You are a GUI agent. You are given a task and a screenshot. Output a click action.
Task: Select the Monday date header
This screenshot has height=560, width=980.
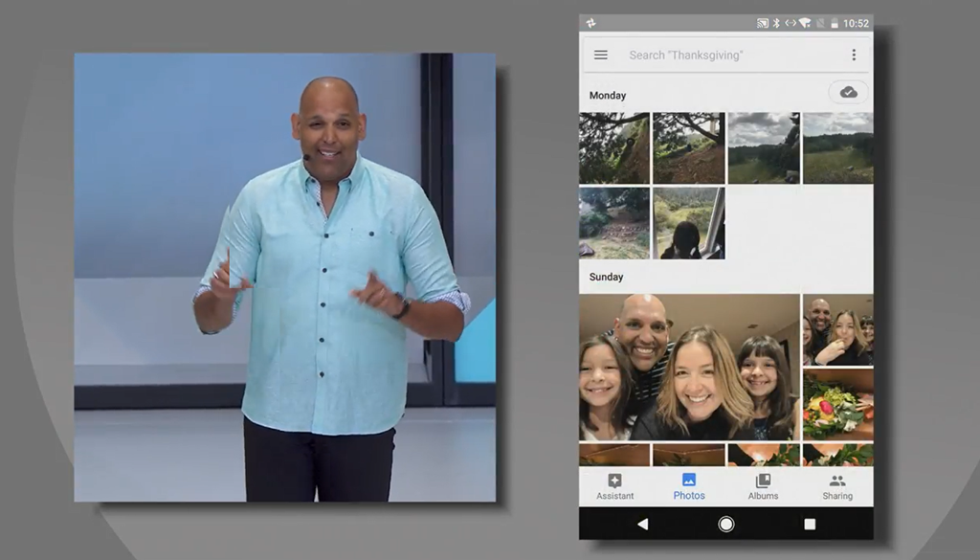click(x=608, y=95)
